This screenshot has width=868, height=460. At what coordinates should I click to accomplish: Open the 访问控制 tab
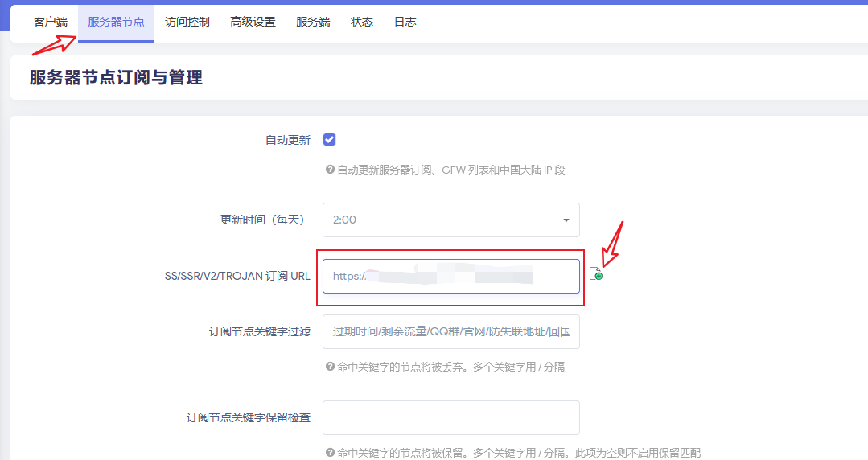(187, 23)
